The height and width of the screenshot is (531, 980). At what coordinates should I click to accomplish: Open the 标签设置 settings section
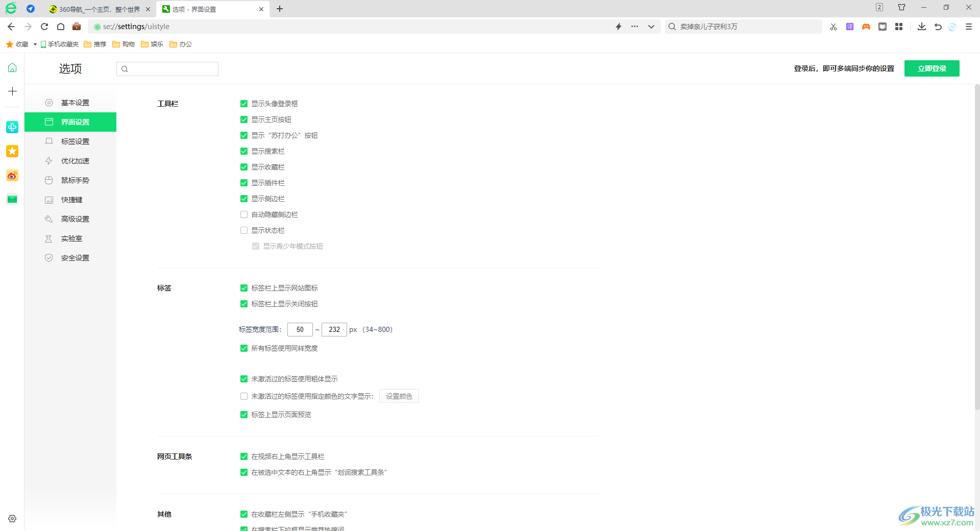point(70,141)
